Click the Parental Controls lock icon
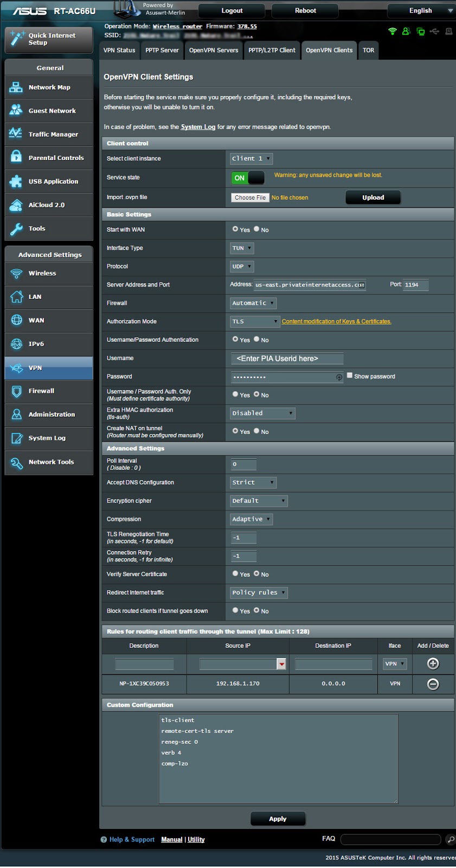The image size is (456, 868). tap(16, 157)
